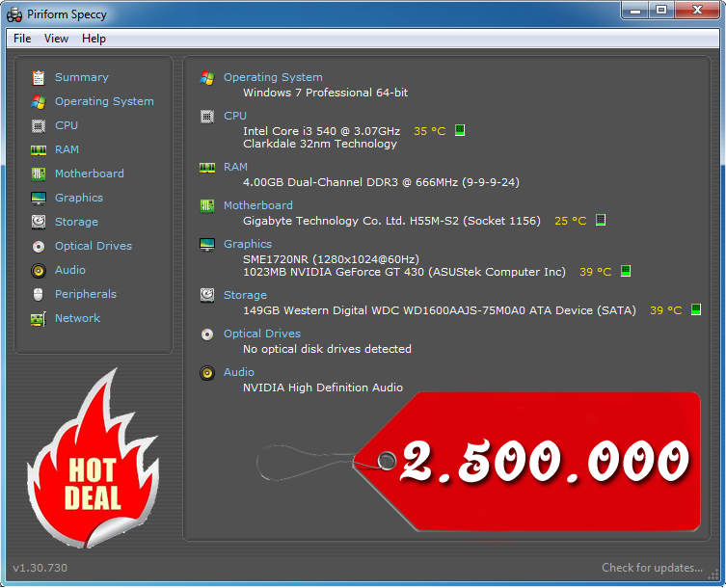Click the Operating System heading link in summary

273,77
